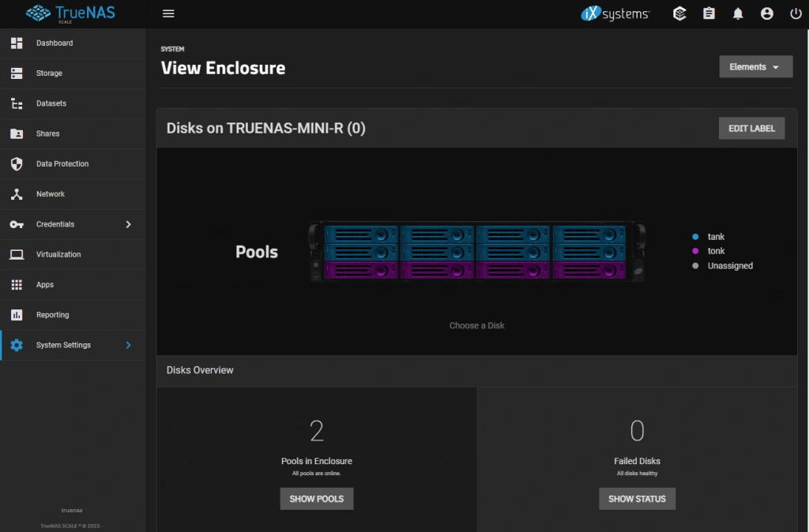Image resolution: width=809 pixels, height=532 pixels.
Task: Open the Shares section
Action: 73,133
